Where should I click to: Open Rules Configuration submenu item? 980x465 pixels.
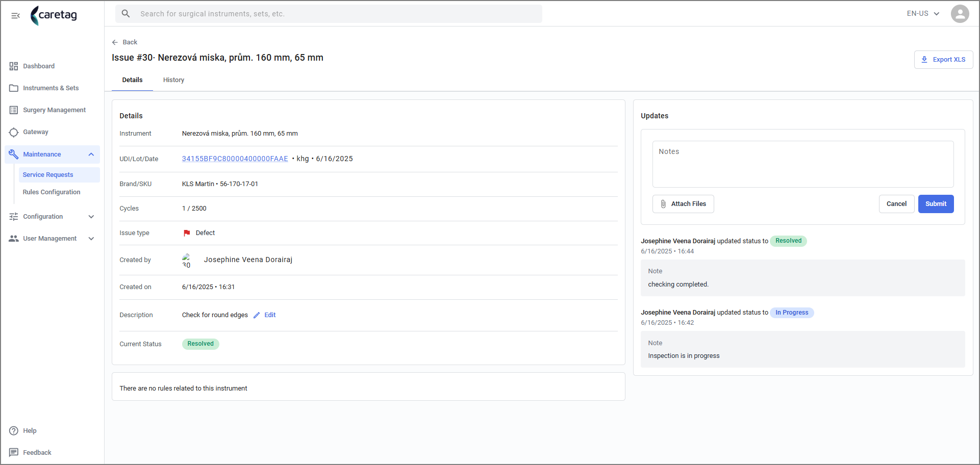pyautogui.click(x=52, y=192)
